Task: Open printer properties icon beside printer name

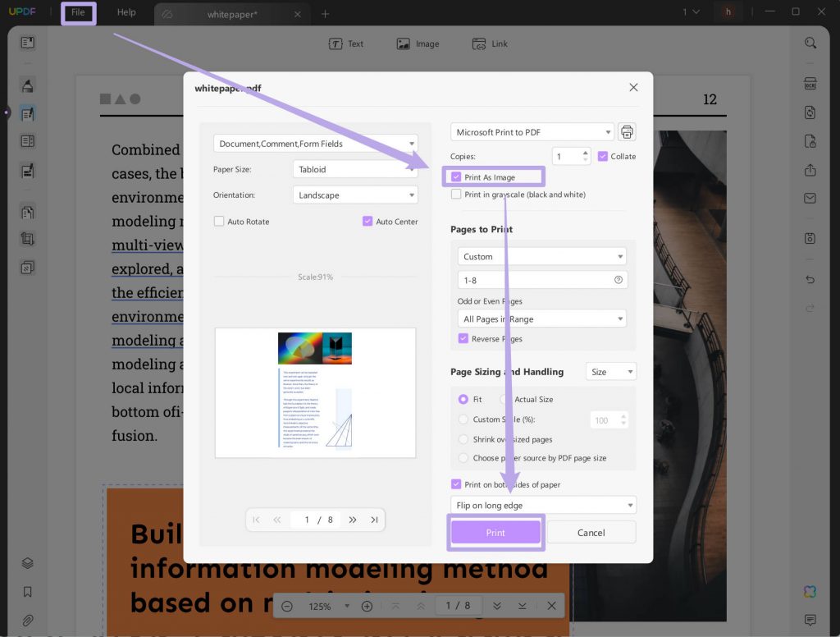Action: pos(627,132)
